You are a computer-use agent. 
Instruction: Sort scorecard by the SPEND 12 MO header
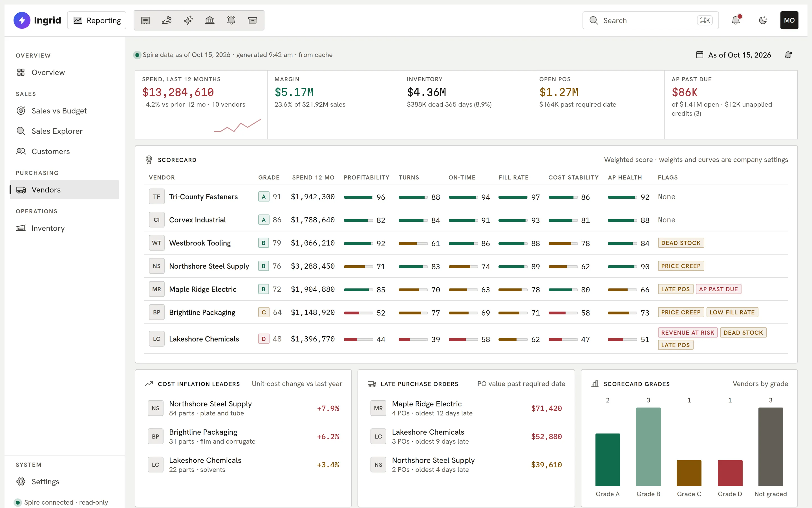click(x=313, y=178)
